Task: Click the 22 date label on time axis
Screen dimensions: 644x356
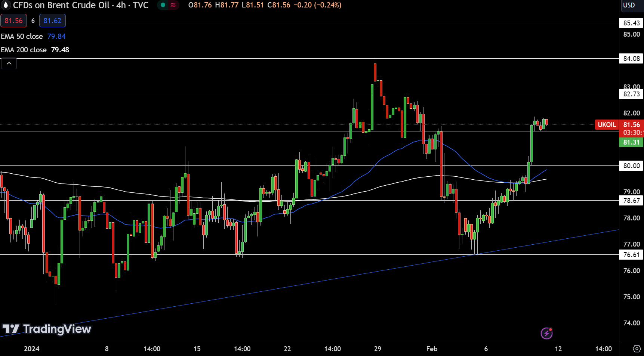Action: click(x=287, y=349)
